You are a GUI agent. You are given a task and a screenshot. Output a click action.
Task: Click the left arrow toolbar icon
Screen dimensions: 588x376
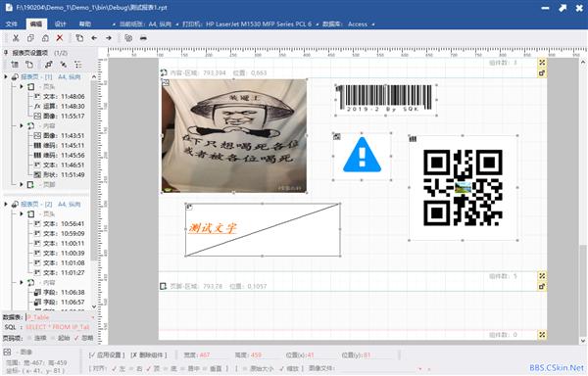coord(94,38)
